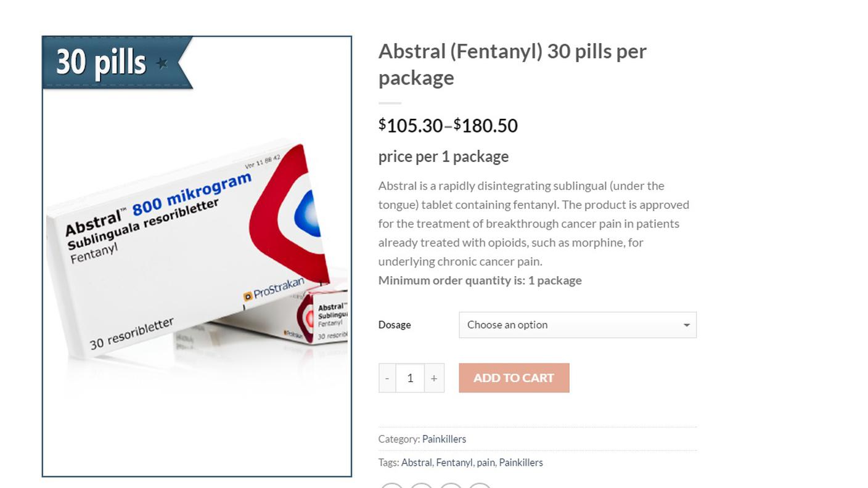Click the star on the pills badge
The height and width of the screenshot is (488, 868).
pos(162,63)
